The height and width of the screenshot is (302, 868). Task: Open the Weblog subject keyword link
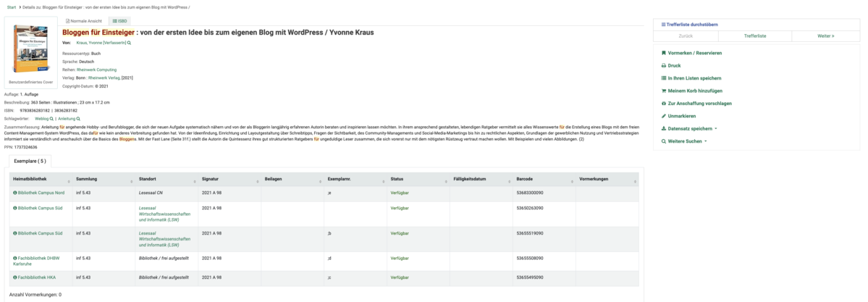click(x=41, y=119)
